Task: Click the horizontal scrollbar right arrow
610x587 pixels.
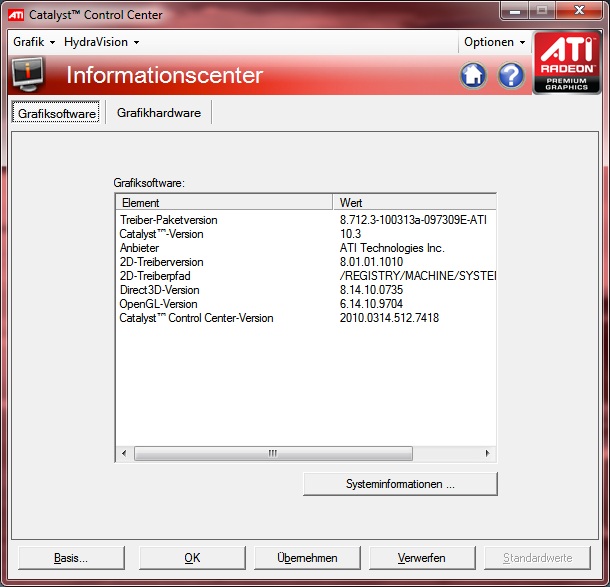Action: tap(488, 453)
